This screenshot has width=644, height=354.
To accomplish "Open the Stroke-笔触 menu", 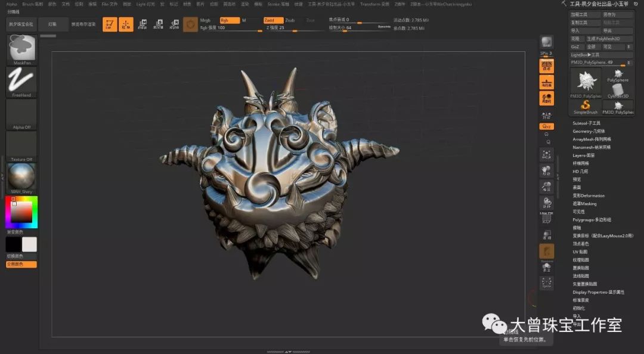I will point(278,4).
